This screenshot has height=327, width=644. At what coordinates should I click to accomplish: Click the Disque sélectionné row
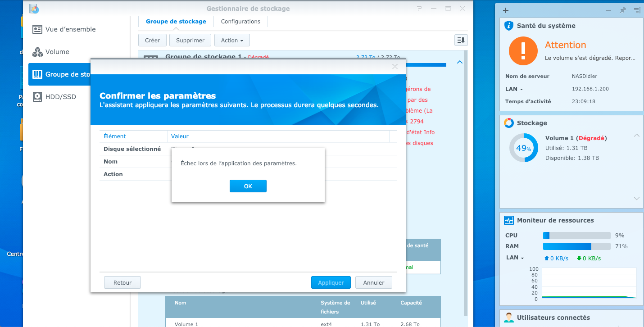click(248, 149)
